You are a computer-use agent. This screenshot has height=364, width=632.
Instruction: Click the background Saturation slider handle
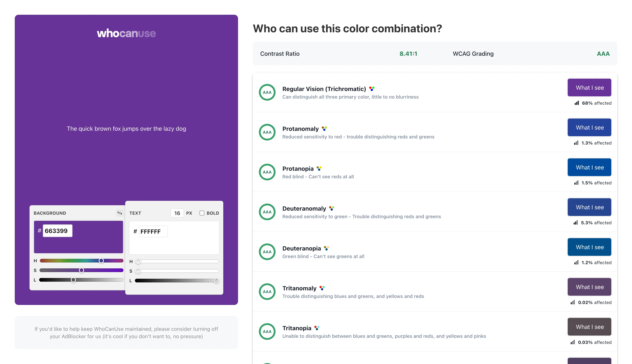coord(81,270)
